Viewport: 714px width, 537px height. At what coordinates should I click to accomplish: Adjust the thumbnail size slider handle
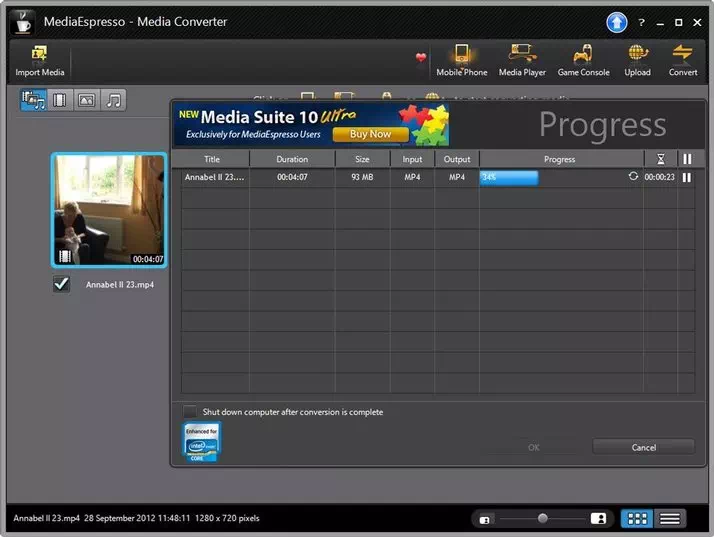[542, 518]
